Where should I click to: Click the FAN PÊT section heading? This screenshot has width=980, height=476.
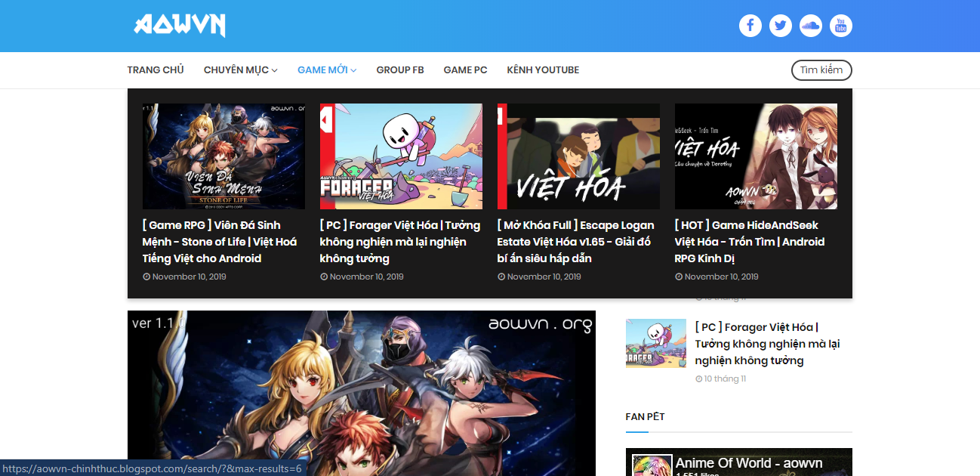[x=646, y=416]
